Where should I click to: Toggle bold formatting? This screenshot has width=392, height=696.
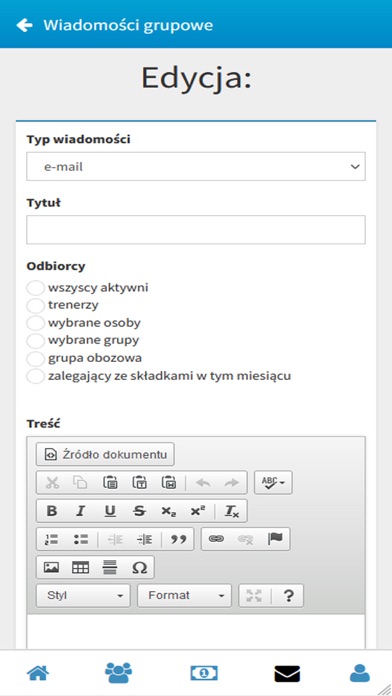pyautogui.click(x=52, y=511)
